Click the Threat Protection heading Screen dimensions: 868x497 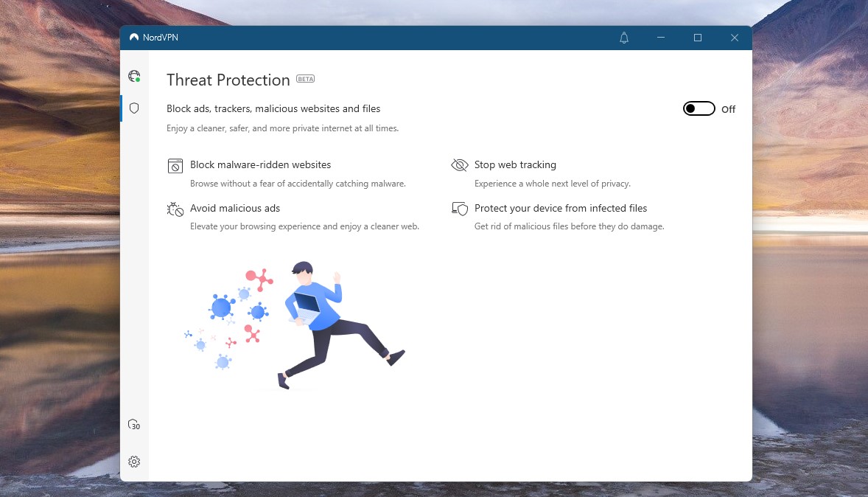(228, 80)
